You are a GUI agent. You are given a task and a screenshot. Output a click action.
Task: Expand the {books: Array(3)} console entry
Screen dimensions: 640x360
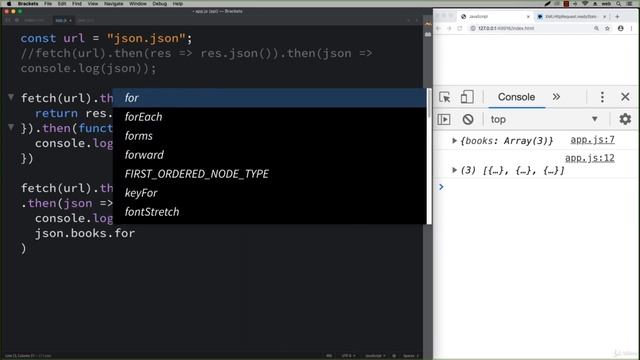pos(454,141)
